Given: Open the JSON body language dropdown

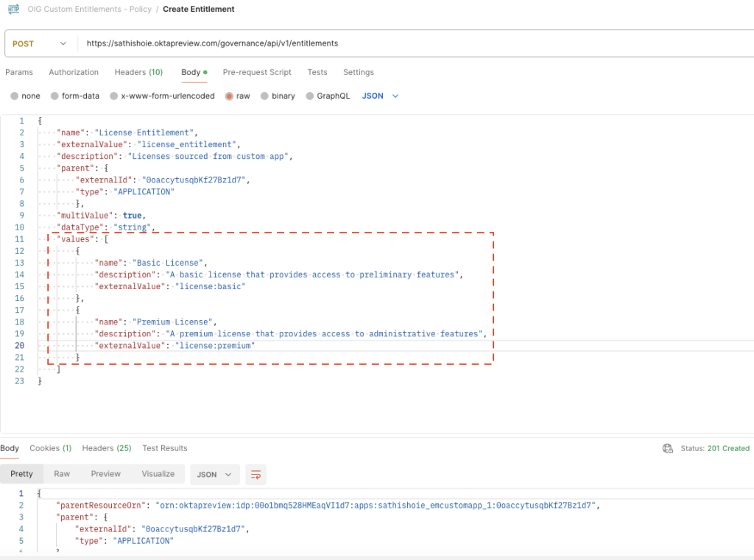Looking at the screenshot, I should 380,96.
